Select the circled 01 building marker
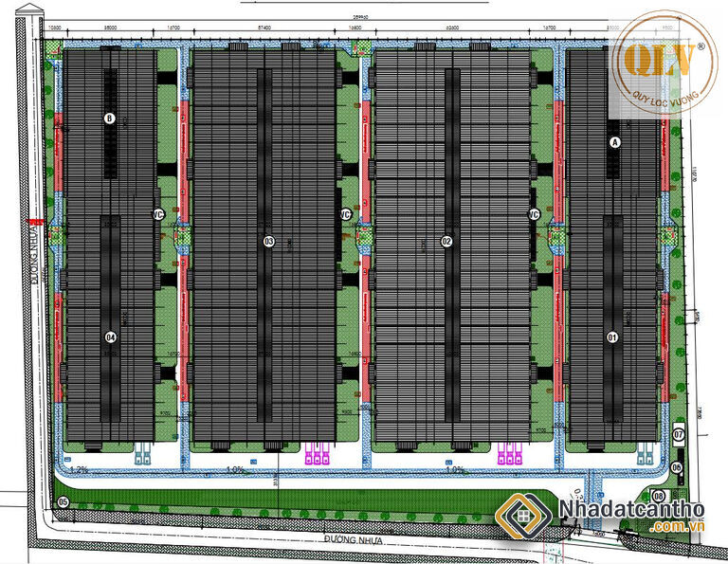The image size is (728, 564). (612, 337)
